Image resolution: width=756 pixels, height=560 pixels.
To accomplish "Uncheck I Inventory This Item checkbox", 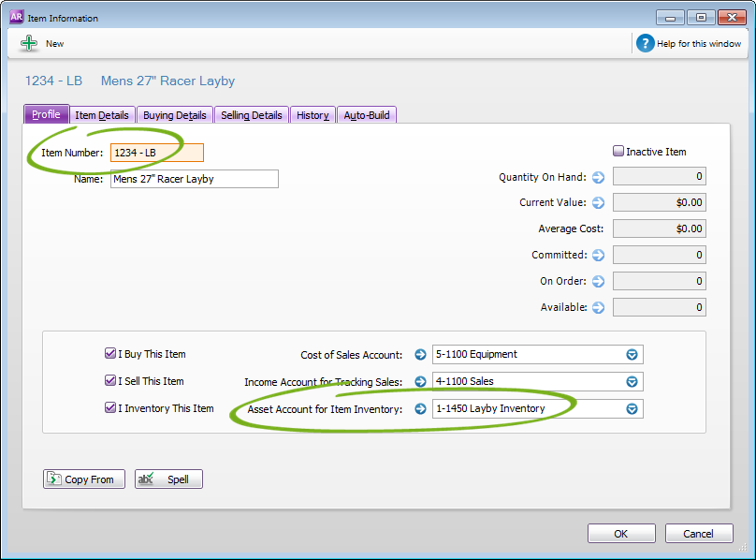I will tap(109, 408).
